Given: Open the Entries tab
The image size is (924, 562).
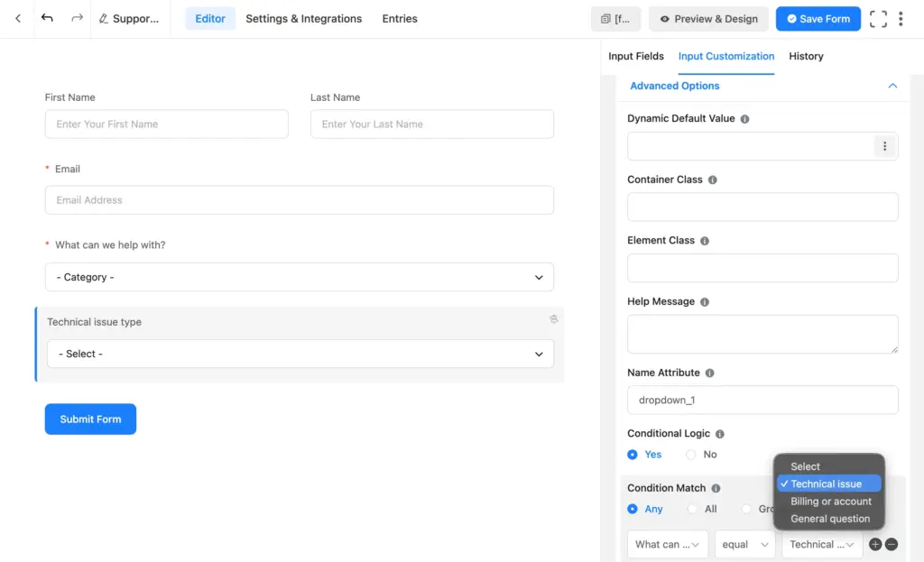Looking at the screenshot, I should click(x=400, y=19).
